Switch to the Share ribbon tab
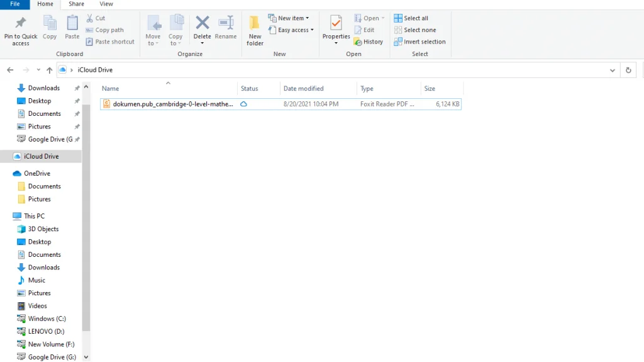The image size is (644, 362). [76, 4]
